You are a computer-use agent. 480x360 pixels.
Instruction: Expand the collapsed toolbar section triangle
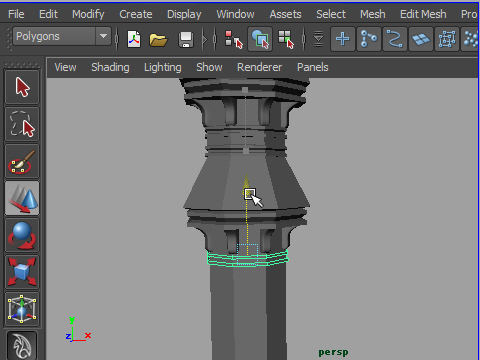205,40
